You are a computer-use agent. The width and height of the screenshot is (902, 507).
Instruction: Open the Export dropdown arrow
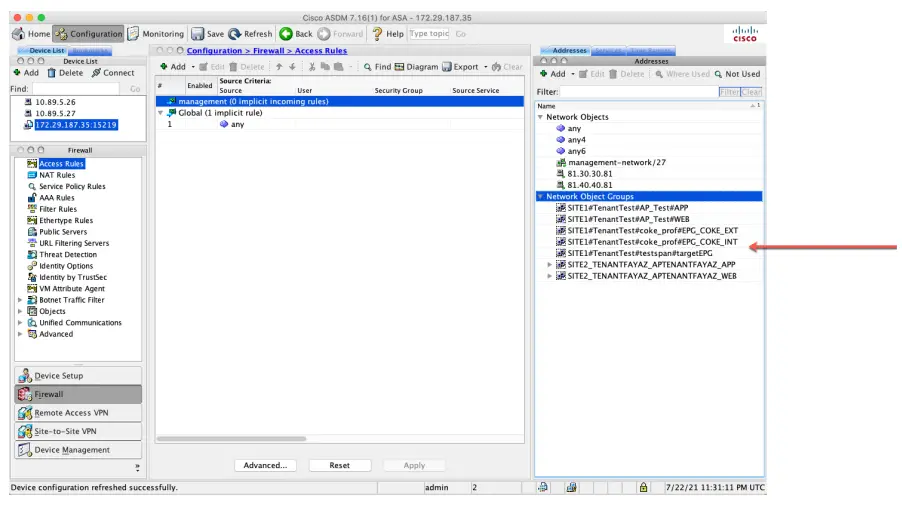pyautogui.click(x=486, y=67)
